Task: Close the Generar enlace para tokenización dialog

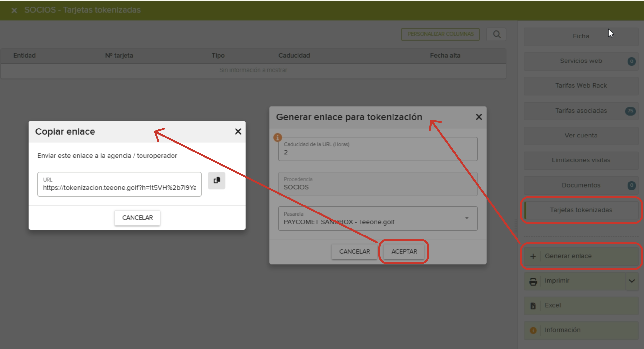Action: coord(479,117)
